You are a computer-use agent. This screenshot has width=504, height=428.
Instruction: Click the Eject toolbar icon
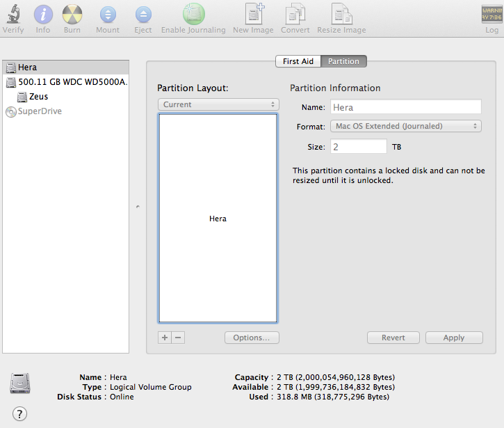click(143, 15)
